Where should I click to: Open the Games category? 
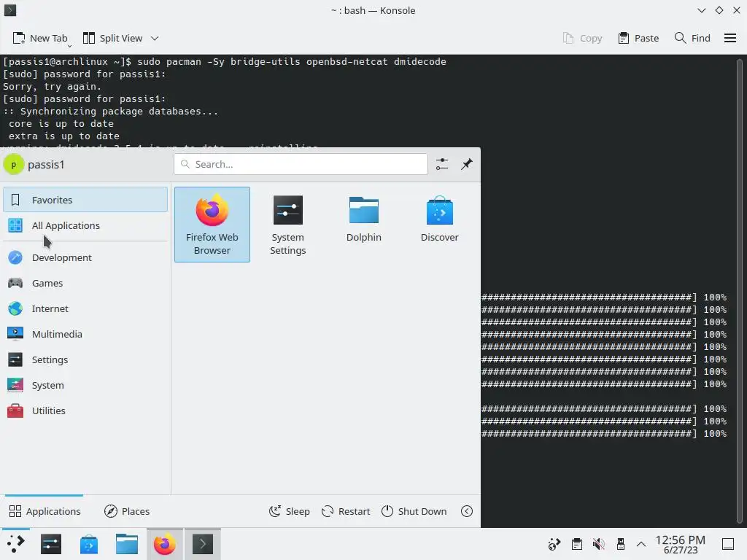point(85,283)
